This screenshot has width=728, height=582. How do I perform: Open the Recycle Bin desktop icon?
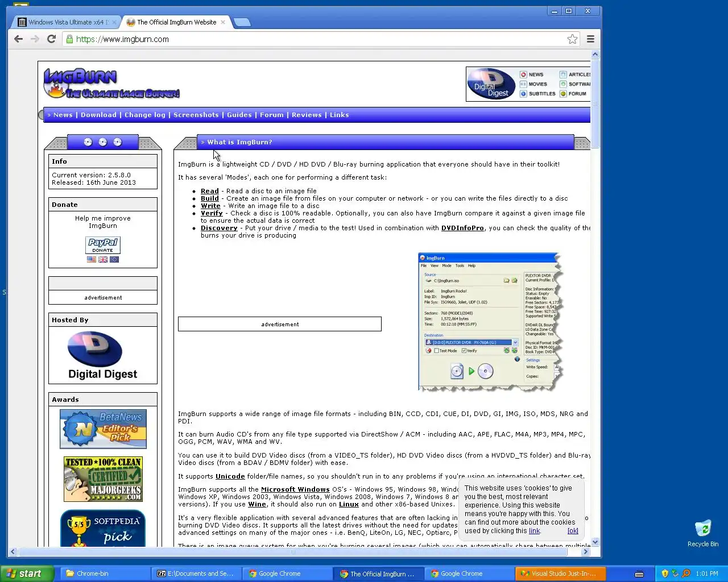[703, 533]
